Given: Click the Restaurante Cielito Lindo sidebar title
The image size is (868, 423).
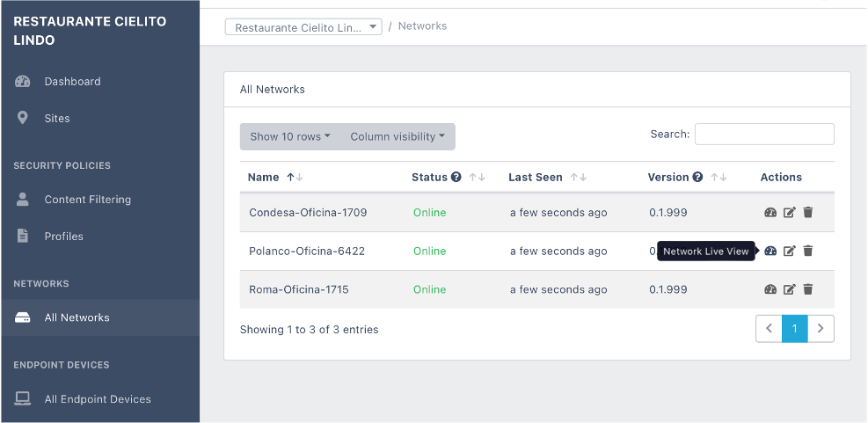Looking at the screenshot, I should 90,31.
